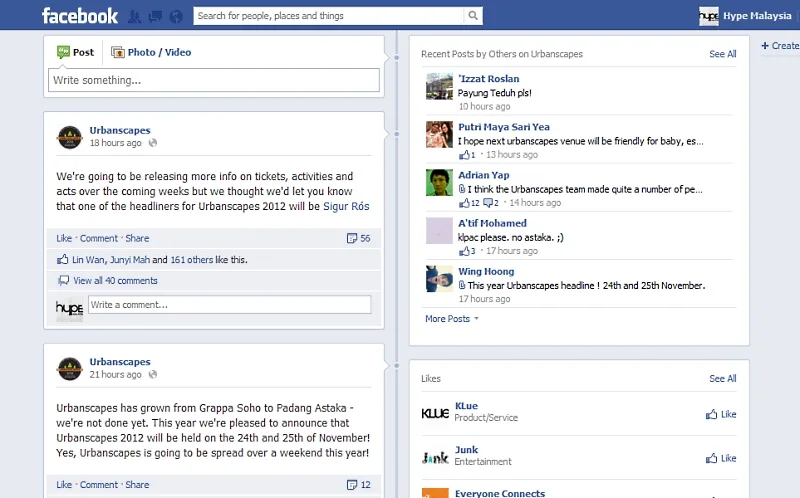Click the Facebook logo in header
The image size is (800, 498).
point(79,15)
